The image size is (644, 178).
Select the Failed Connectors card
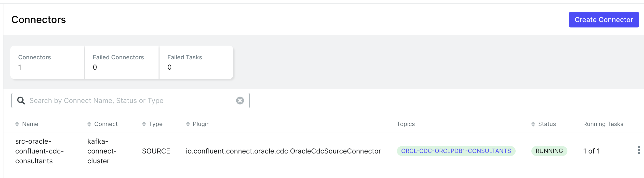tap(122, 63)
